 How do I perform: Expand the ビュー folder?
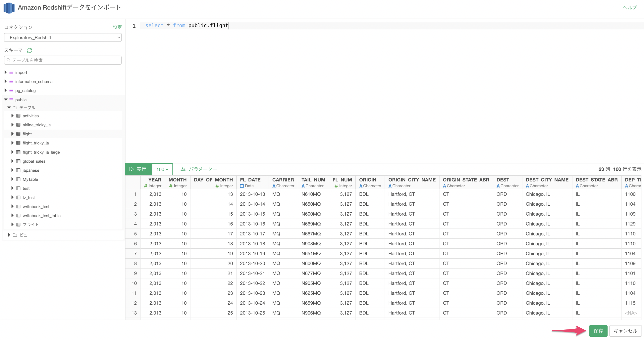[x=9, y=235]
